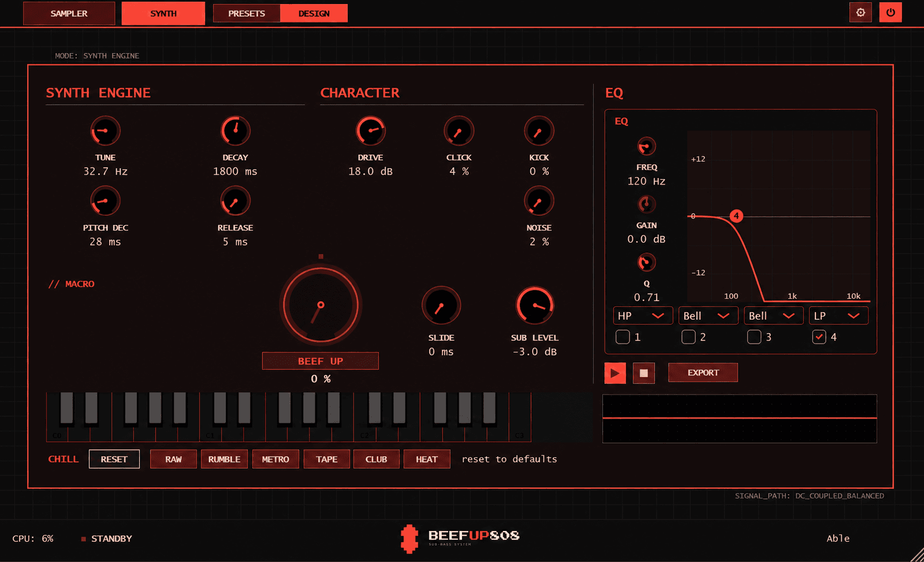
Task: Enable EQ band 3 checkbox
Action: click(754, 337)
